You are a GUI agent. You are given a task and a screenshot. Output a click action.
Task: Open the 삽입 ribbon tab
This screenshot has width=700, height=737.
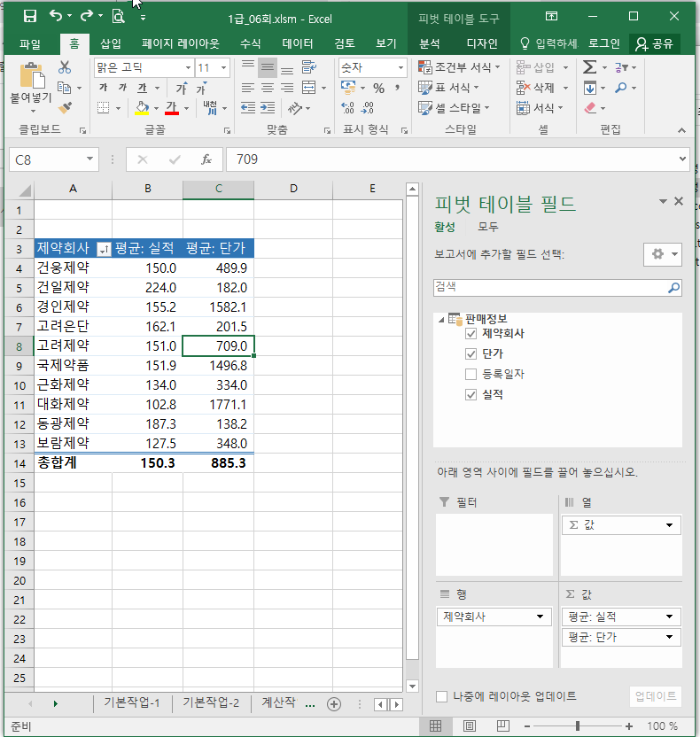coord(111,43)
